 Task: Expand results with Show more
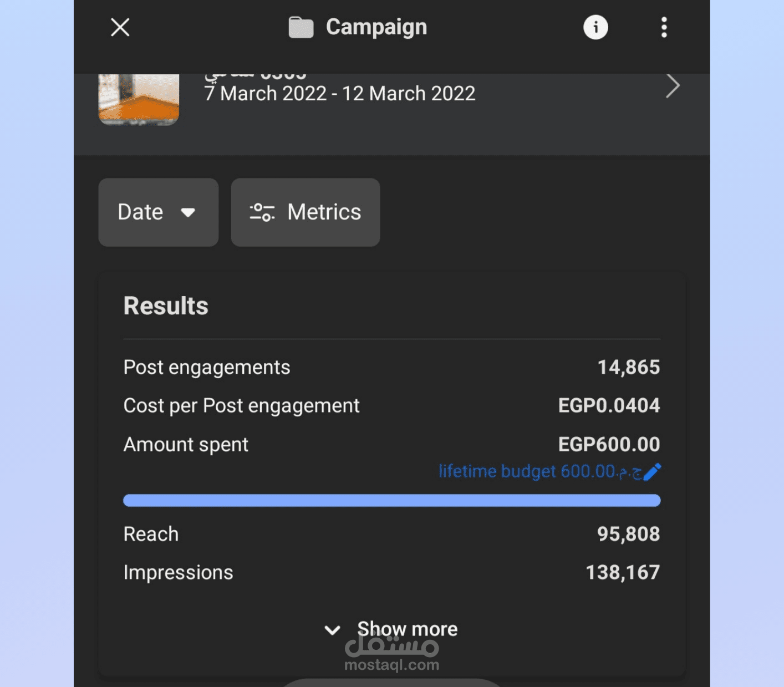pos(406,629)
